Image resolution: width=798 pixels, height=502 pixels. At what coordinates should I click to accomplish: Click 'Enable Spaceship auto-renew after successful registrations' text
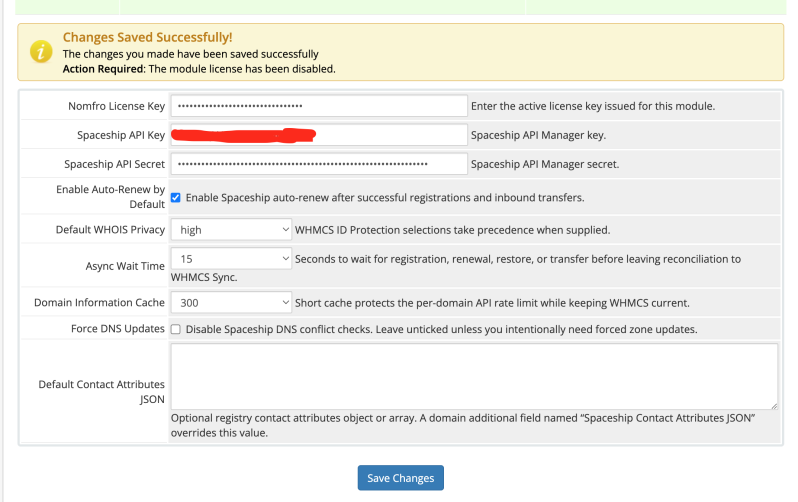point(385,198)
